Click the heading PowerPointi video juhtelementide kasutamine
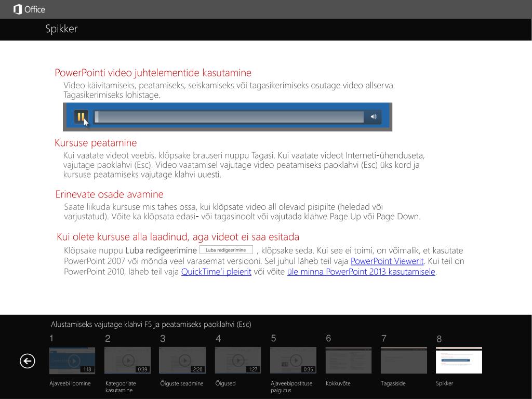Viewport: 532px width, 399px height. [x=153, y=73]
